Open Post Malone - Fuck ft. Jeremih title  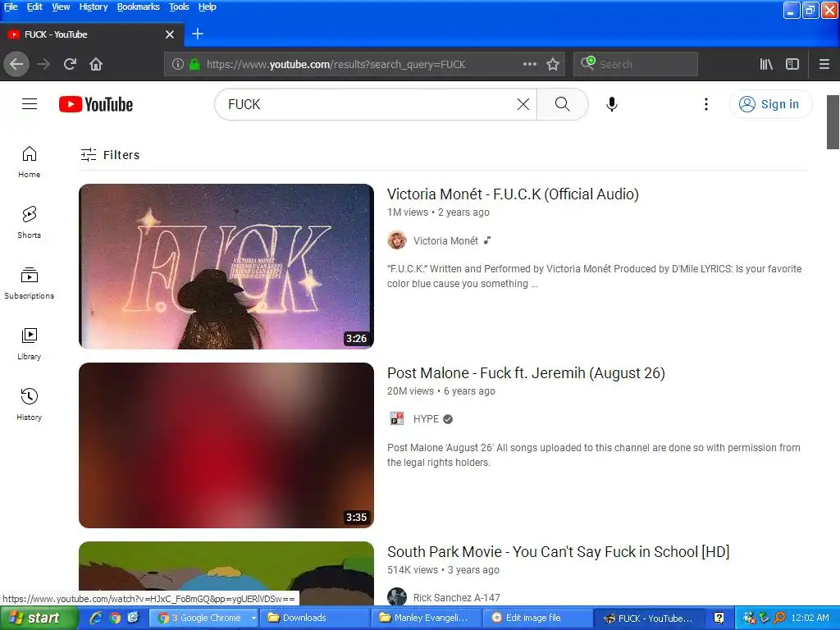coord(526,373)
